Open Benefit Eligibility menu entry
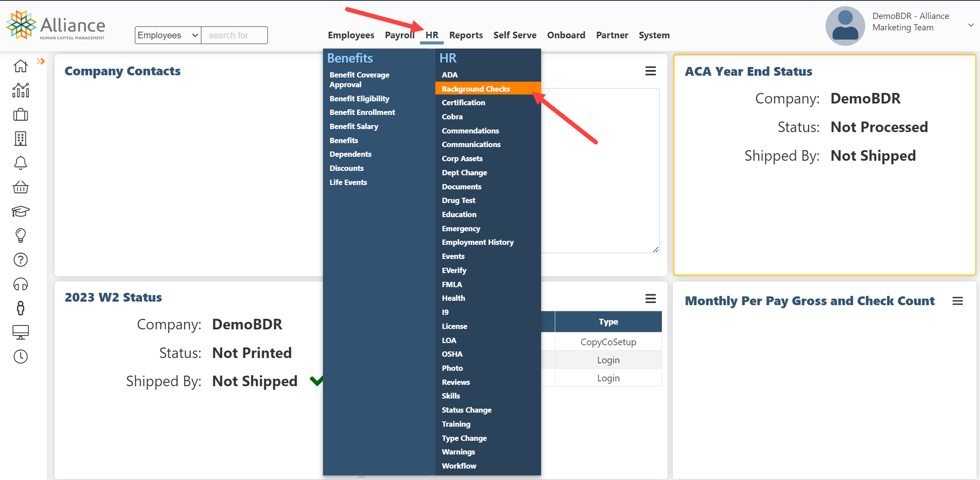This screenshot has height=480, width=980. click(x=360, y=99)
